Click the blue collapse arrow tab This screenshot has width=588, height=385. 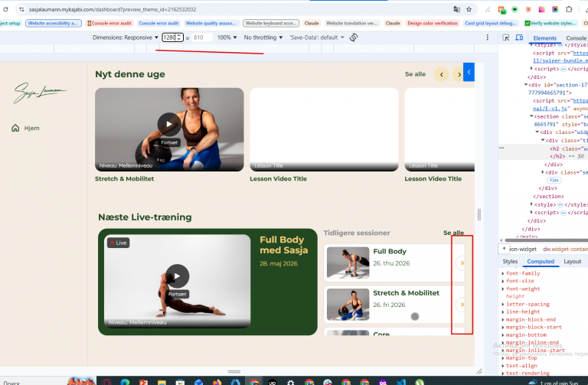469,72
